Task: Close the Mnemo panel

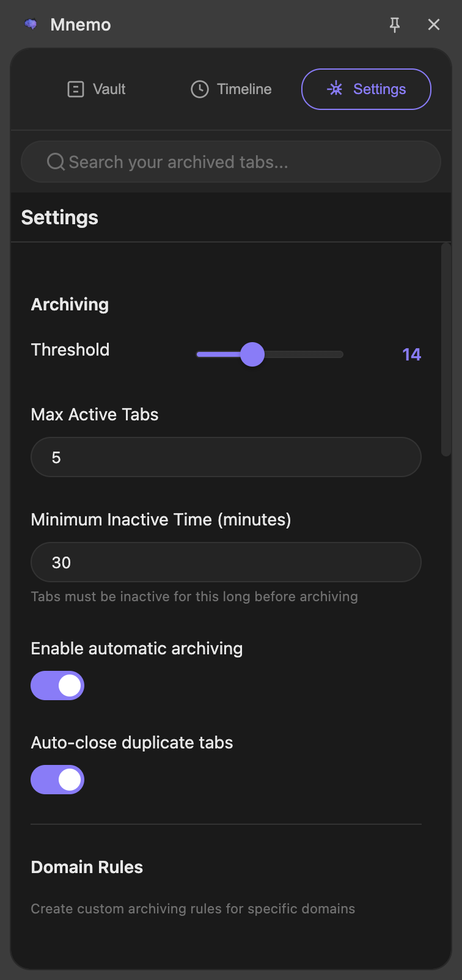Action: point(434,24)
